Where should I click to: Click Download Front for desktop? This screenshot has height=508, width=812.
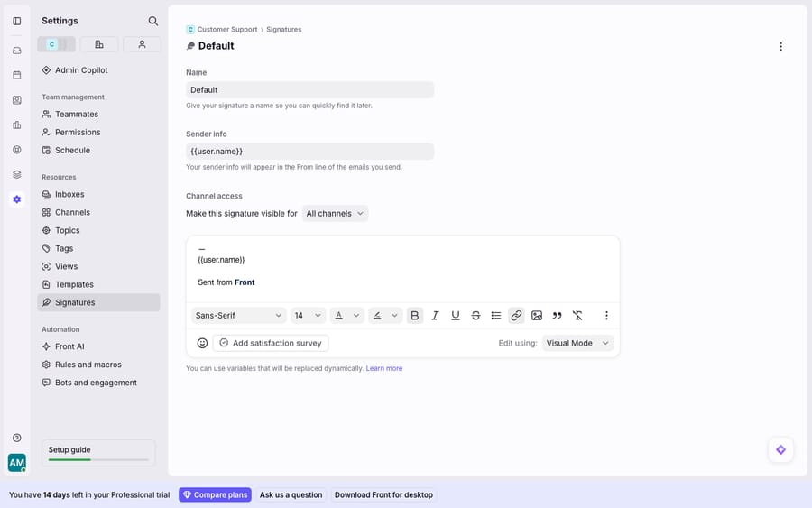383,495
